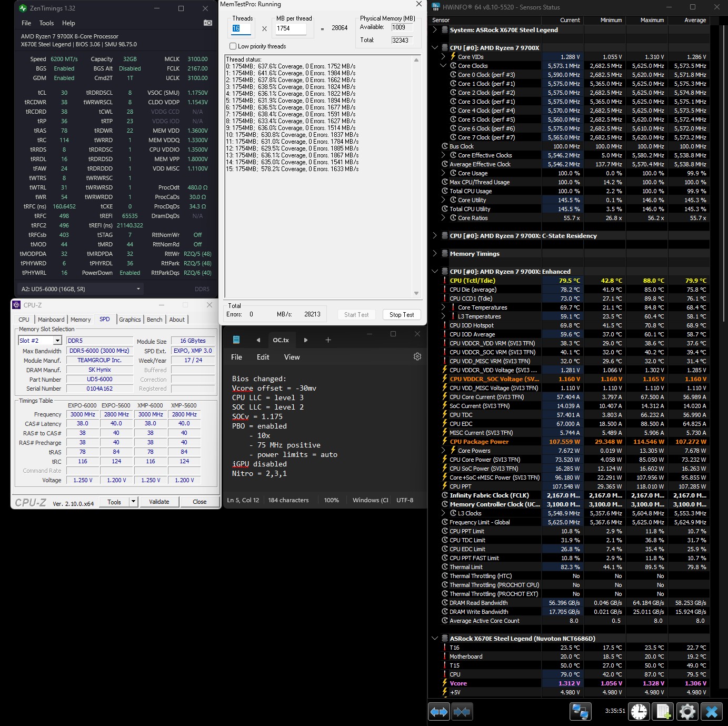Screen dimensions: 728x726
Task: Click lightning icon beside Vcore sensor
Action: point(445,683)
